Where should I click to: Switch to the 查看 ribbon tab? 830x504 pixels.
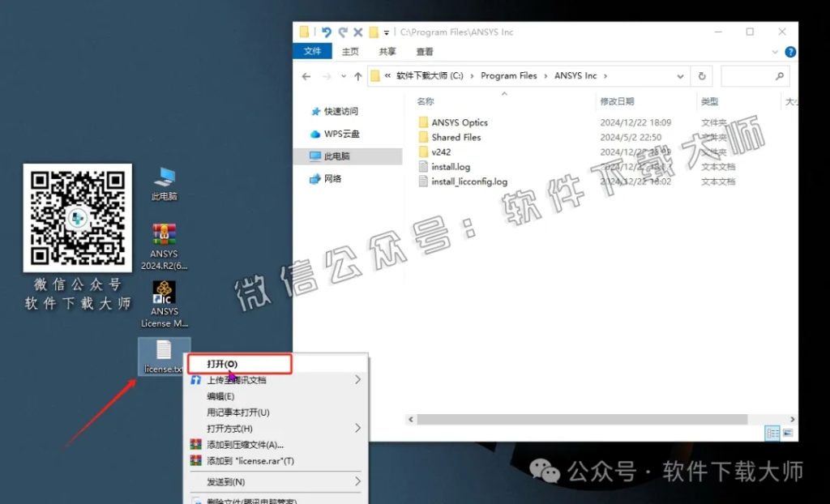click(x=424, y=51)
